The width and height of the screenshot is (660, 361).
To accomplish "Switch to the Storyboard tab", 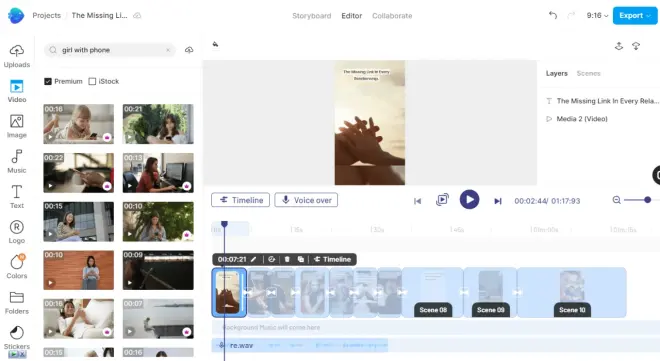I will [x=311, y=16].
